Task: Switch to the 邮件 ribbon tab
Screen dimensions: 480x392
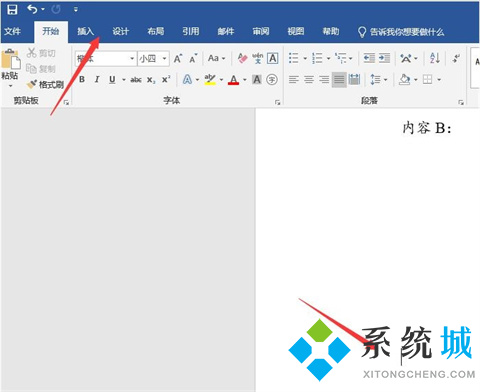Action: coord(226,32)
